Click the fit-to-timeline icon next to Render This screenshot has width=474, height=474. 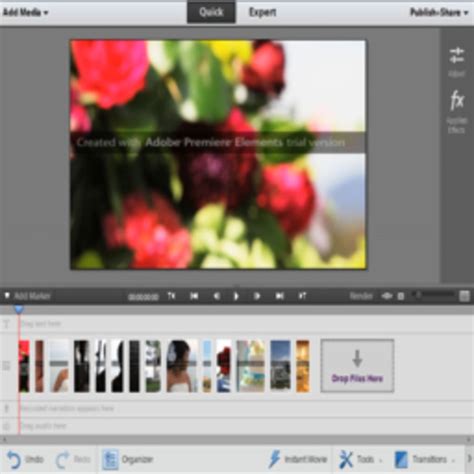[x=387, y=296]
